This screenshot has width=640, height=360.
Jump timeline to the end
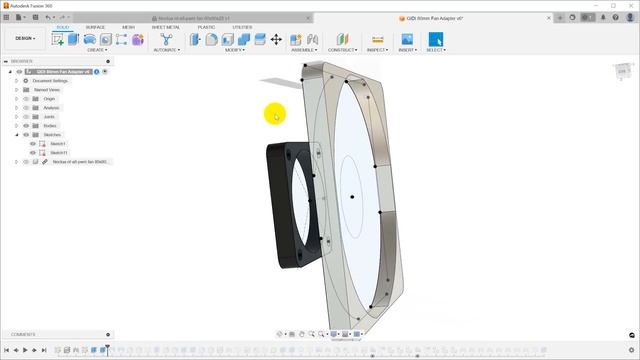tap(44, 350)
